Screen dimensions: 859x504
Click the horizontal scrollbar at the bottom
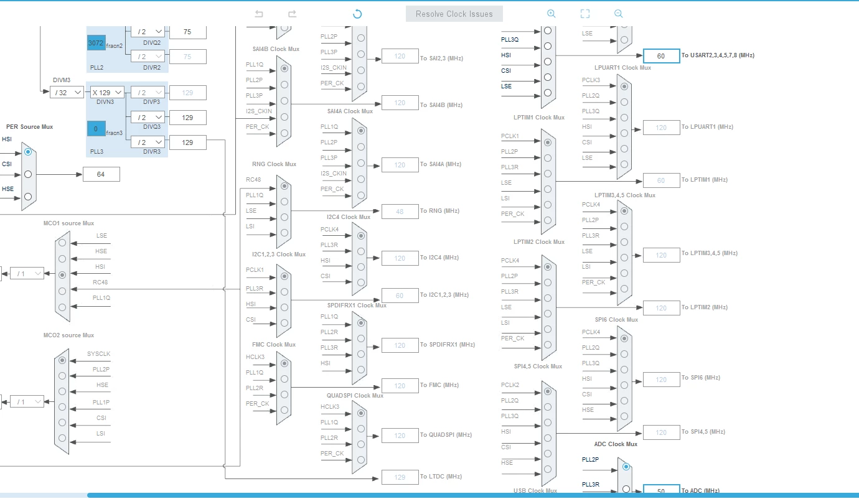pos(473,495)
